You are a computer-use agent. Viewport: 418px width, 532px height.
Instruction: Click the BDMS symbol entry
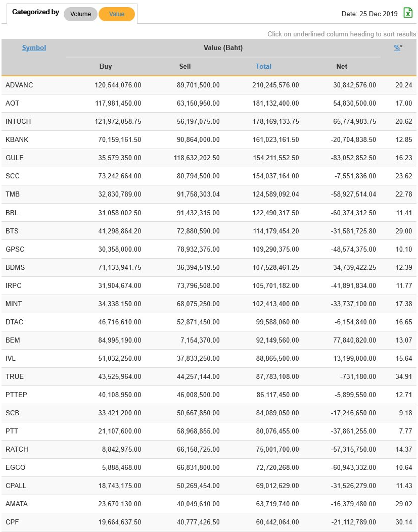pos(15,267)
